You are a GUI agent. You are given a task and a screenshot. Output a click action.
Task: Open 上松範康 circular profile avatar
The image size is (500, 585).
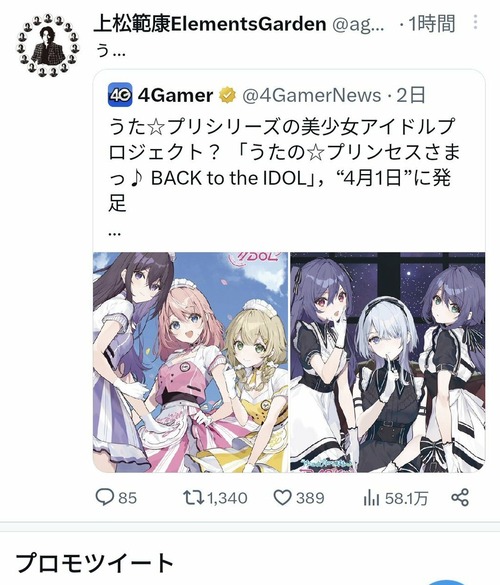48,45
